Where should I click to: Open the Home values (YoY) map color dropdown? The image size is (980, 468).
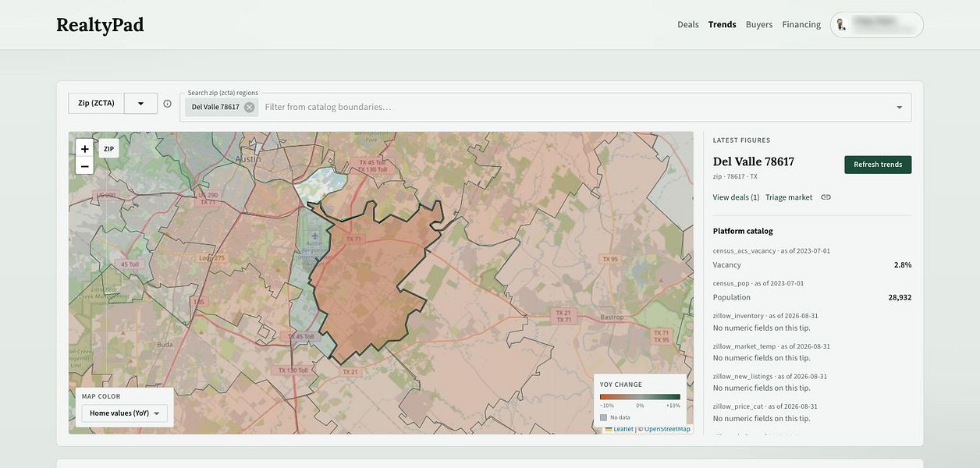pyautogui.click(x=125, y=413)
